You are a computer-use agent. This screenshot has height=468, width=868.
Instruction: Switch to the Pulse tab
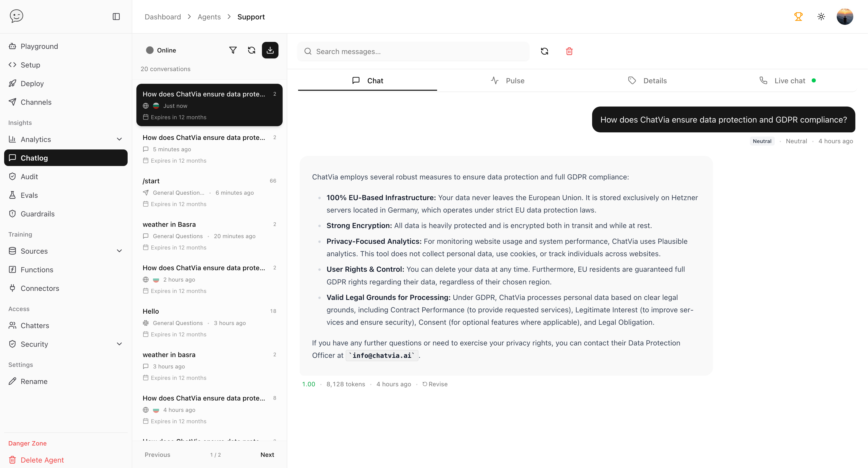(x=507, y=81)
